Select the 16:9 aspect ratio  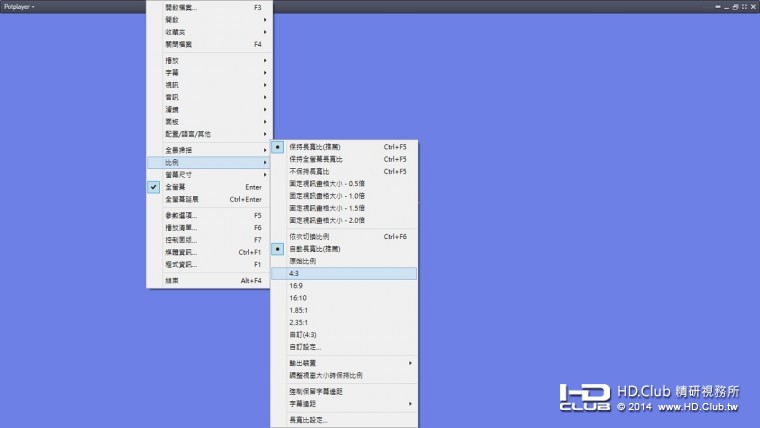344,286
